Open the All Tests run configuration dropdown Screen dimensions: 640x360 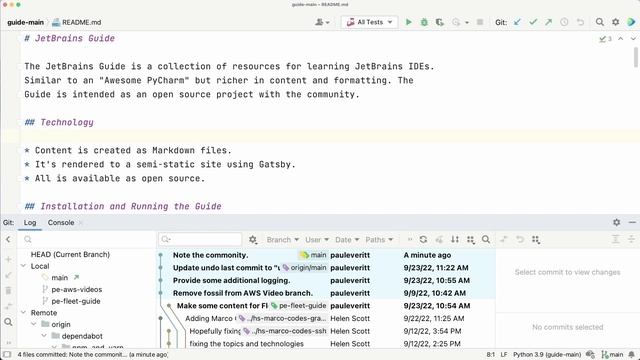coord(369,22)
